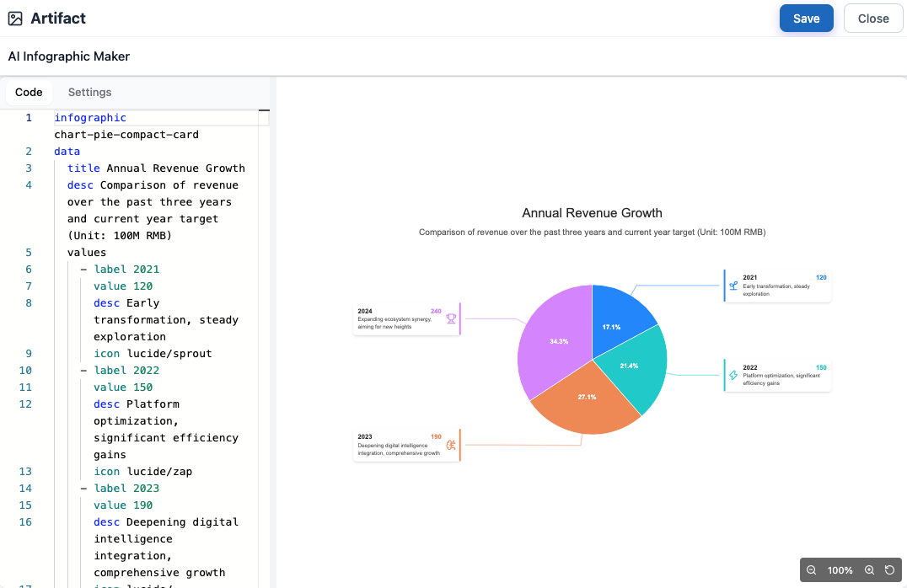Click 'chart-pie-compact-card' code text

(126, 134)
